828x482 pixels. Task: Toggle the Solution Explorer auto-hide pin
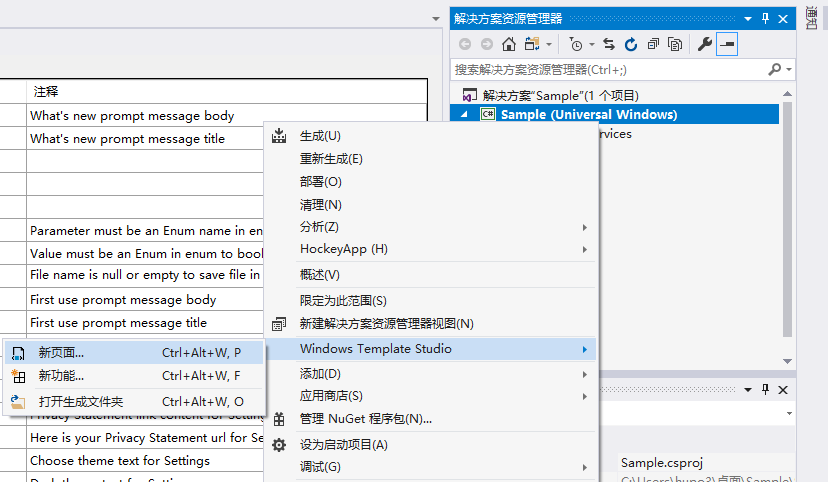point(765,19)
